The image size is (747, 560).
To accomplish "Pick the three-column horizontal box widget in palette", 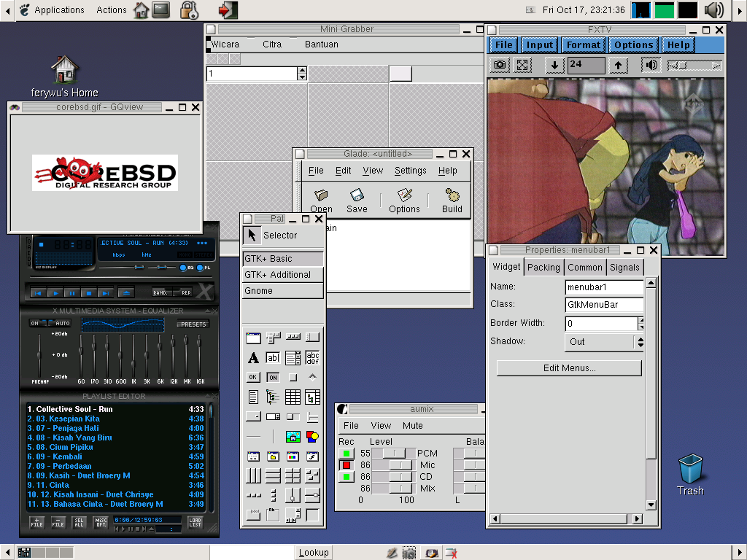I will [x=253, y=475].
